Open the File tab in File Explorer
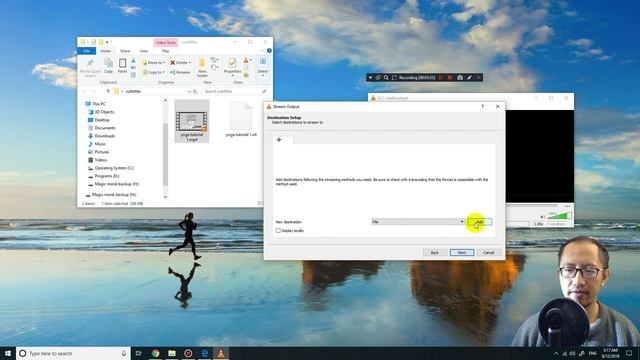This screenshot has width=640, height=360. [87, 51]
